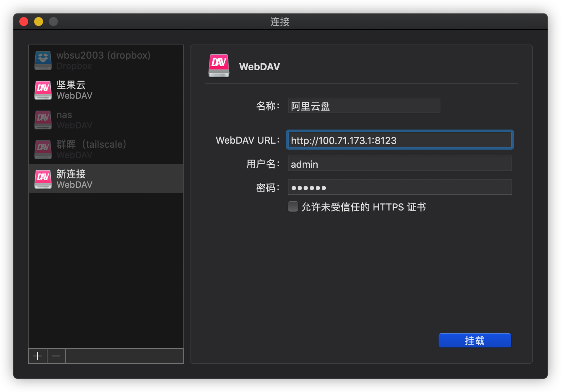Click the 用户名 label
This screenshot has height=392, width=561.
pyautogui.click(x=263, y=164)
